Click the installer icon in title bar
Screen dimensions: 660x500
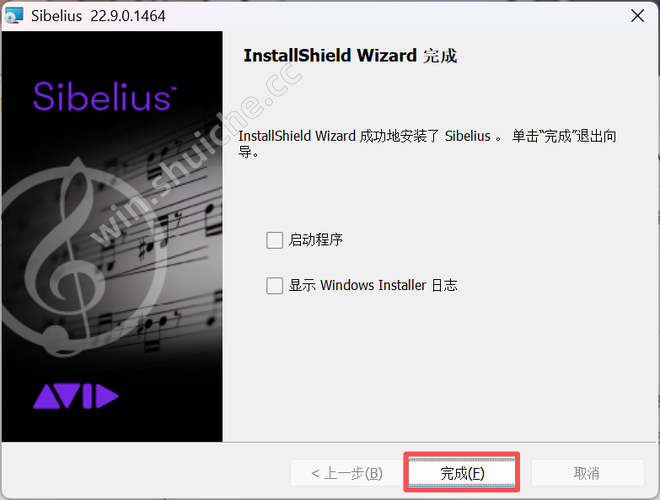[x=14, y=16]
